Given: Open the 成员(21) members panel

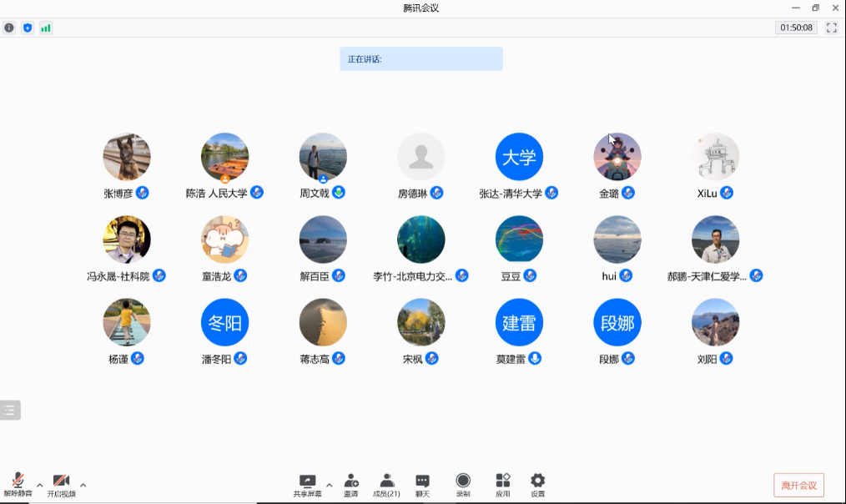Looking at the screenshot, I should click(386, 484).
